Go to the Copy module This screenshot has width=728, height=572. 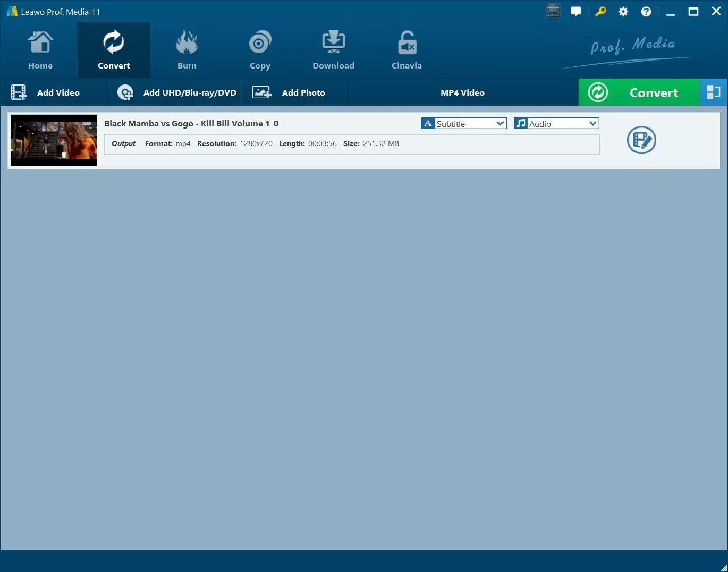(x=260, y=50)
